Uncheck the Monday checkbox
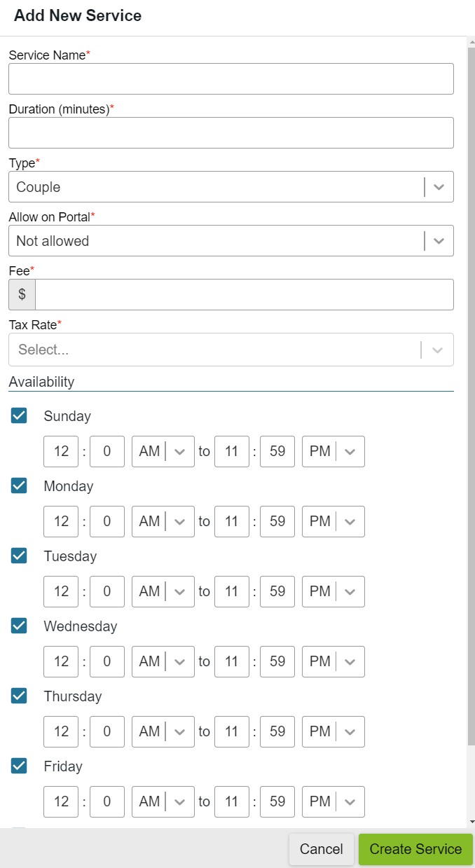This screenshot has width=475, height=868. pos(19,485)
